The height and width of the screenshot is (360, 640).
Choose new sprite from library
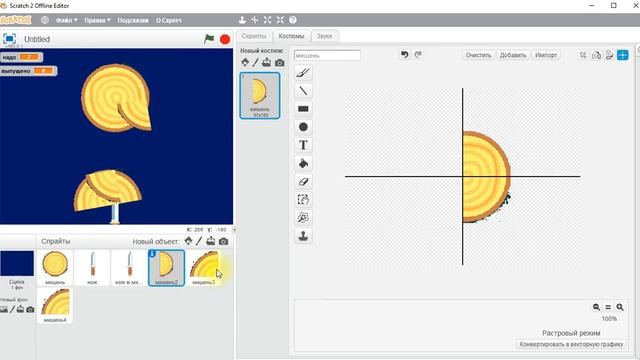pyautogui.click(x=188, y=241)
